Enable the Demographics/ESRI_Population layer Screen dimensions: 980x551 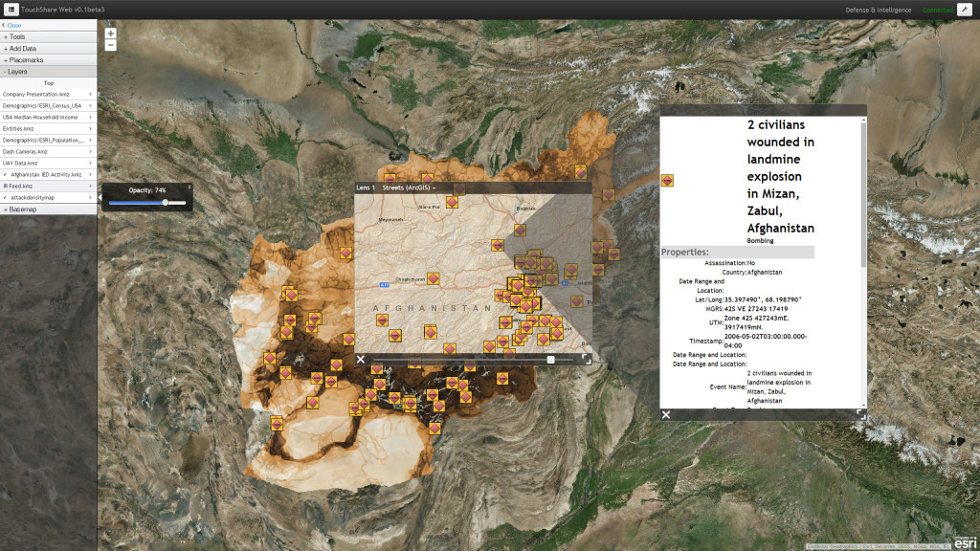tap(48, 141)
